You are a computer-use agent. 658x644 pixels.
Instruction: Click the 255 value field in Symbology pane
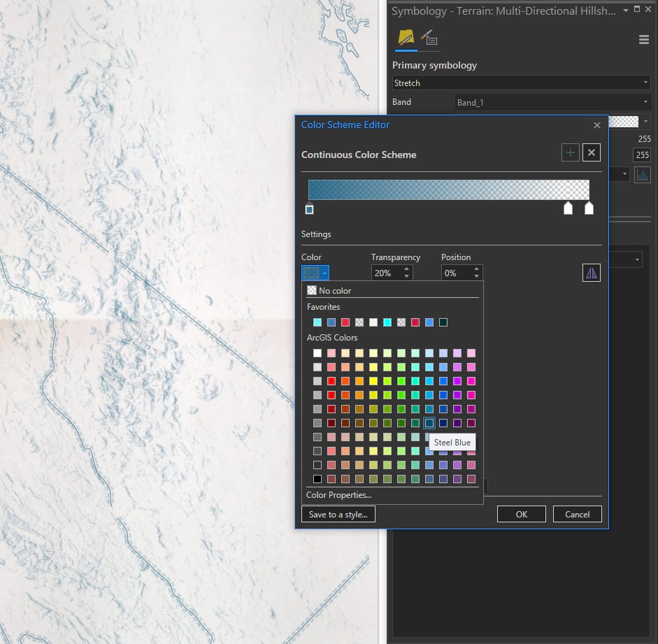[x=642, y=155]
